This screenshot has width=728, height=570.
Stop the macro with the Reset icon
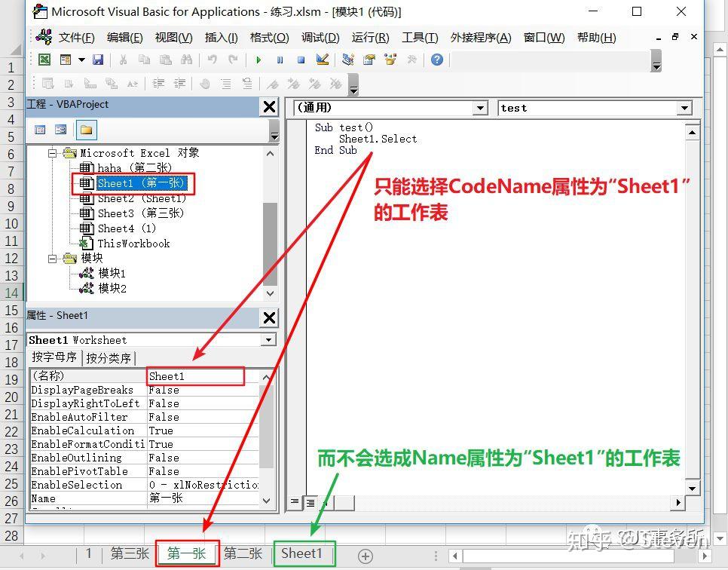point(300,59)
